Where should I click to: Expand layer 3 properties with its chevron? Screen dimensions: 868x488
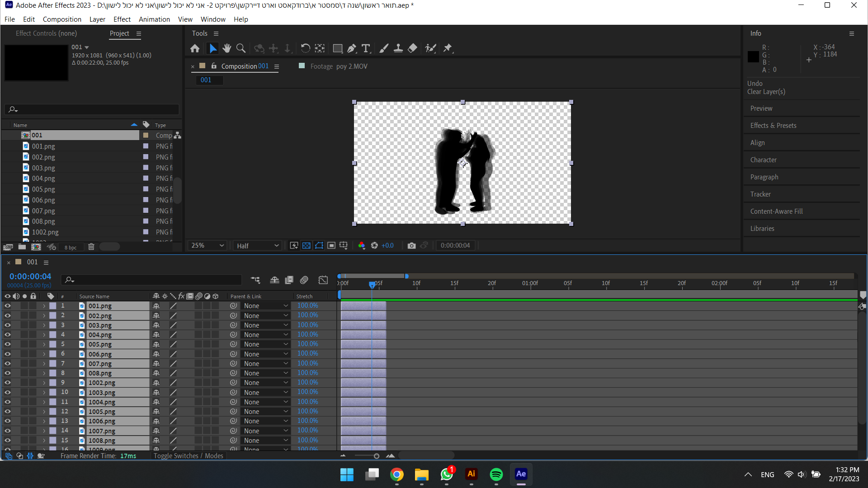pos(44,325)
